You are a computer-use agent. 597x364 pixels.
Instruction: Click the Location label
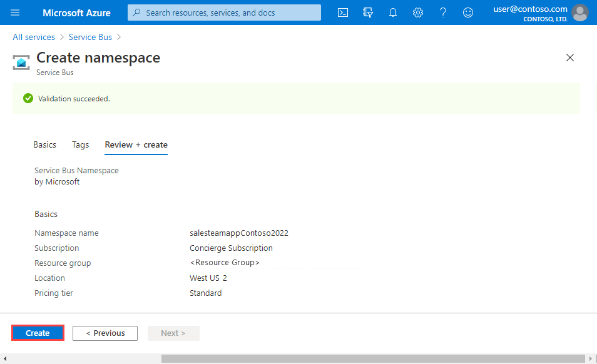point(49,278)
